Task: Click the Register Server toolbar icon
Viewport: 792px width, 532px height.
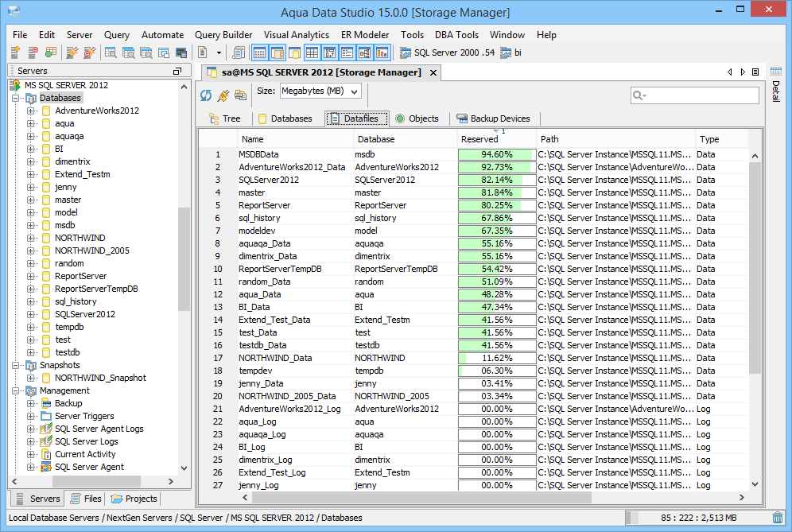Action: [x=15, y=52]
